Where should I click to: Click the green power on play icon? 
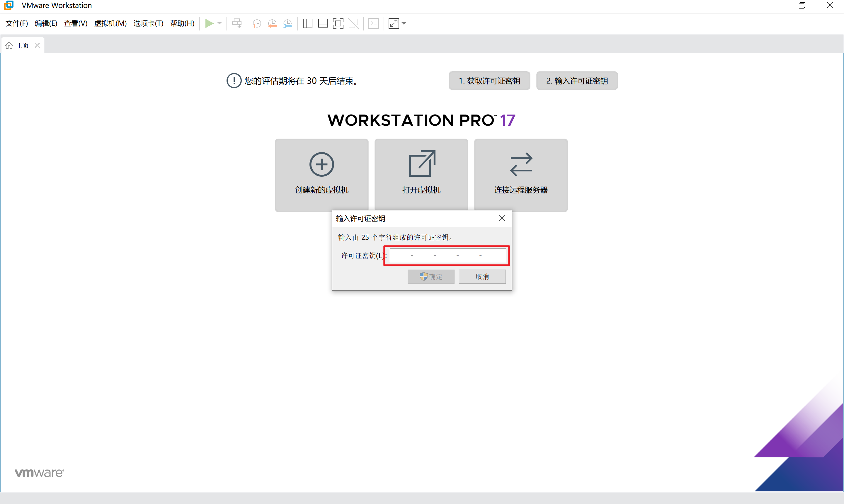pyautogui.click(x=209, y=23)
